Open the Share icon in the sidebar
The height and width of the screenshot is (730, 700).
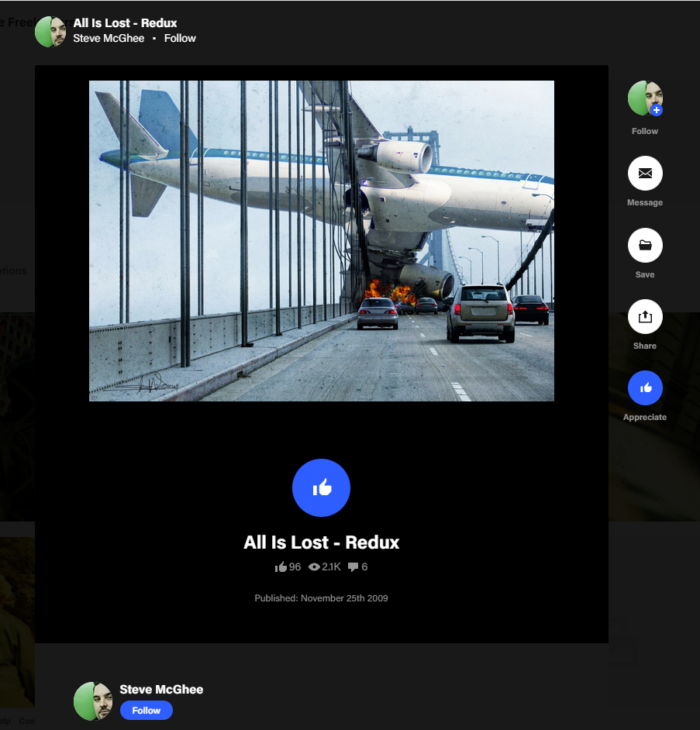point(645,316)
